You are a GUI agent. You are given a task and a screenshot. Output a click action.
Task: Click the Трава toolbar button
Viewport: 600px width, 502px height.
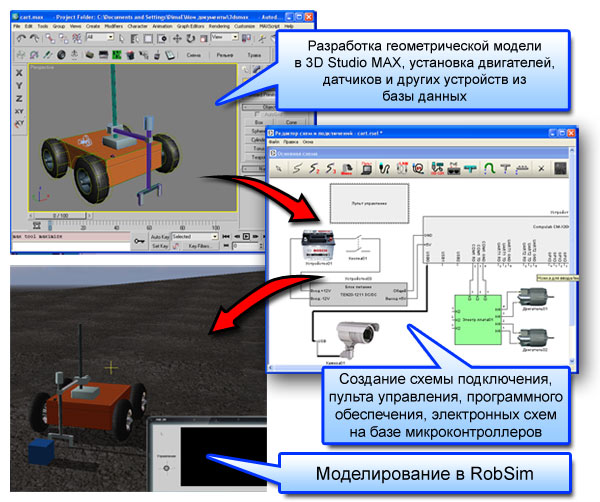(x=254, y=55)
